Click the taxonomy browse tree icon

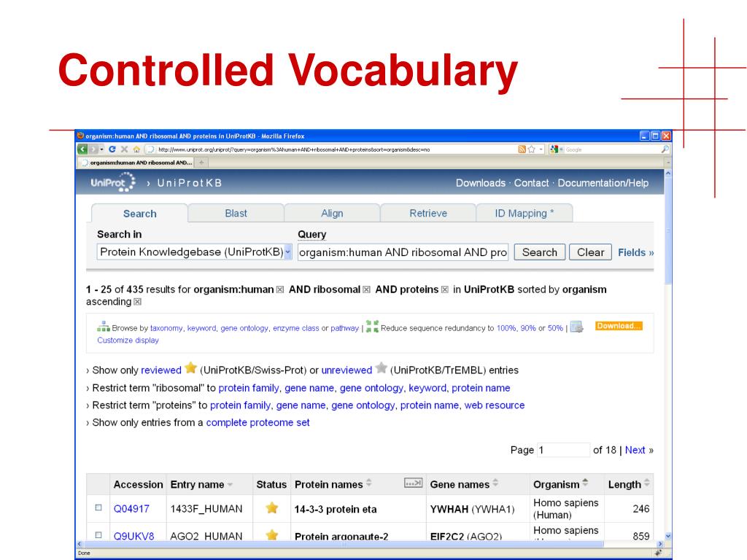coord(104,327)
